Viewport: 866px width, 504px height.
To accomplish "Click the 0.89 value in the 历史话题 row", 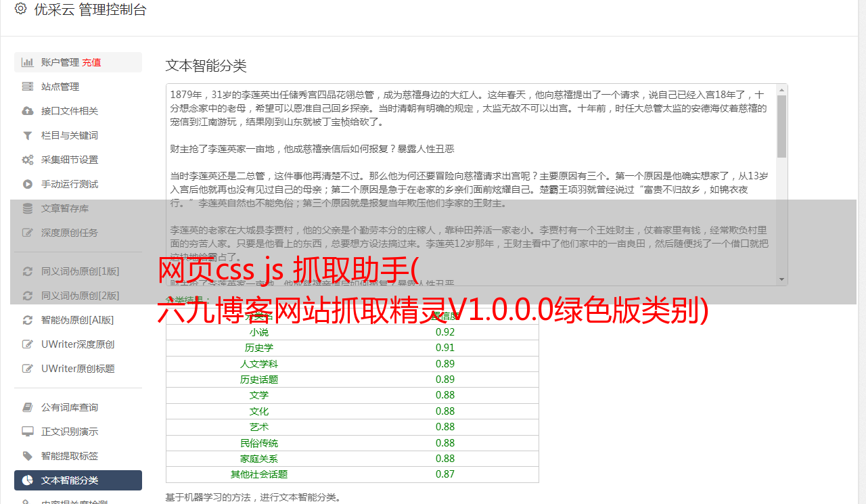I will coord(445,380).
